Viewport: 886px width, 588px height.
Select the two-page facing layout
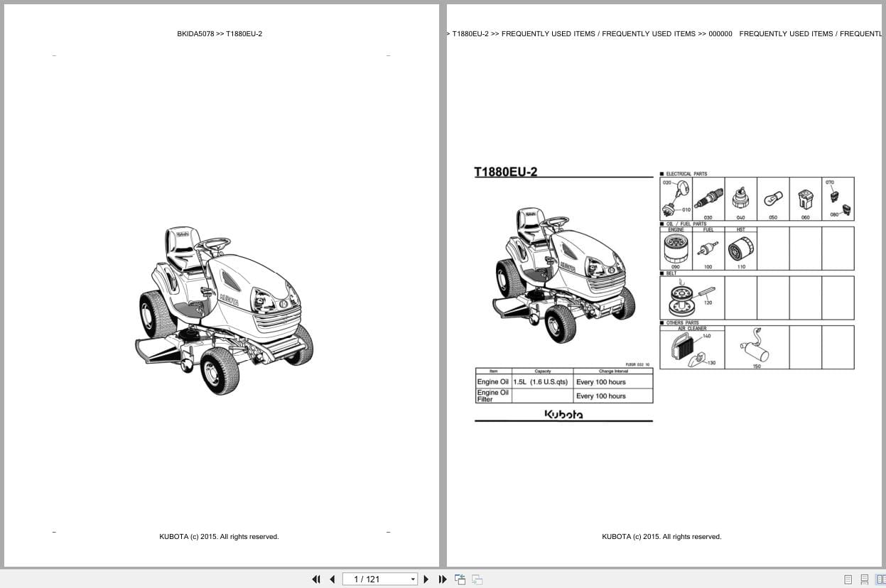click(880, 579)
